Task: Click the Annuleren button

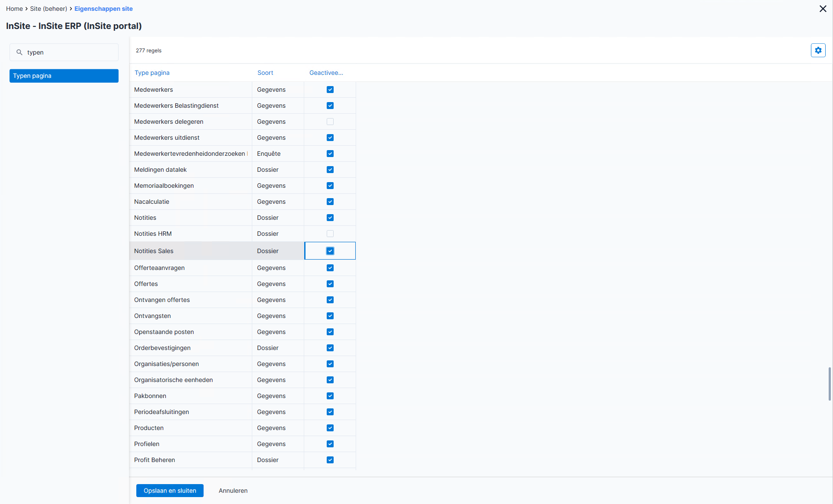Action: tap(233, 491)
